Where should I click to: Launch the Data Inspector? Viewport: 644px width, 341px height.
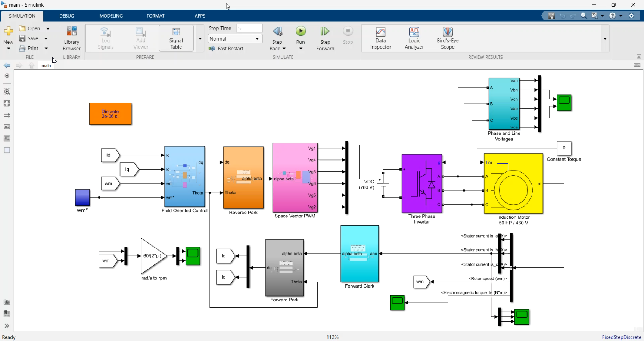point(380,38)
